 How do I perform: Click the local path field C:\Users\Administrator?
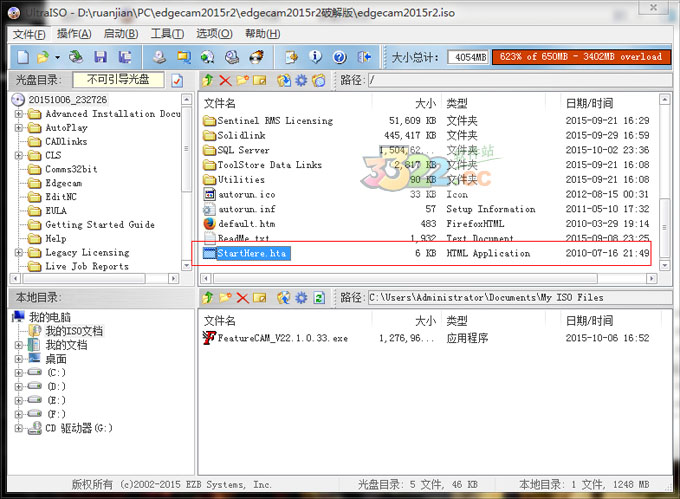[x=520, y=298]
